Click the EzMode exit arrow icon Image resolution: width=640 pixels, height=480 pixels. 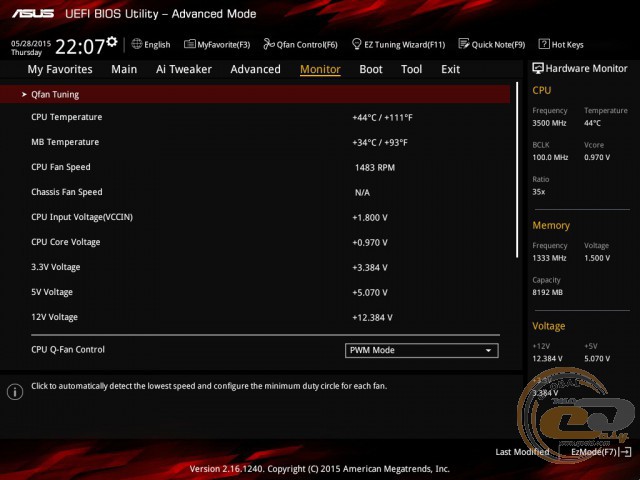[625, 452]
